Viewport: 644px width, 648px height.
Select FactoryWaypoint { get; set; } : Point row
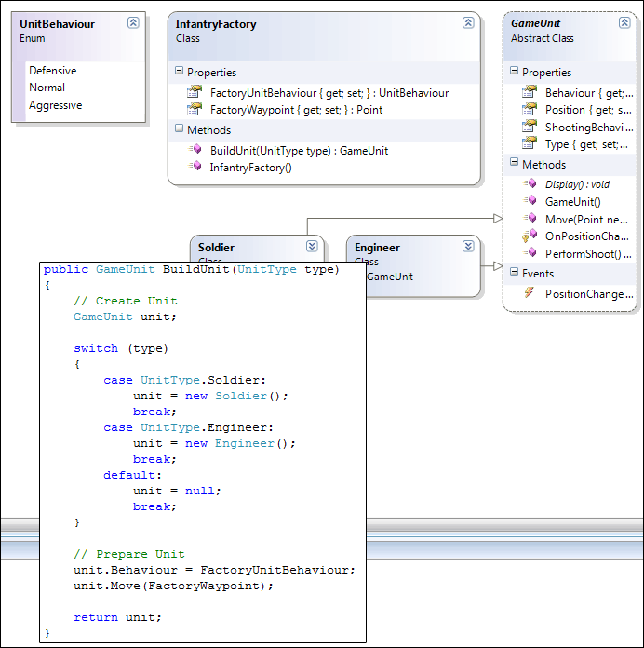(x=296, y=110)
